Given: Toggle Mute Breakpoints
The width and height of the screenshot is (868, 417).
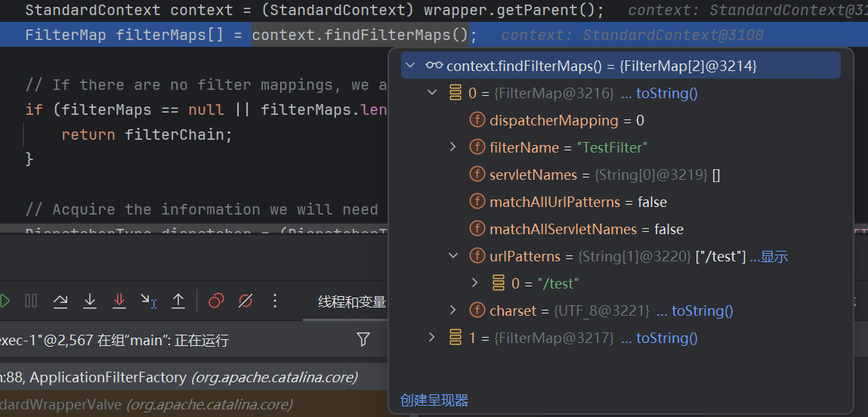Looking at the screenshot, I should pos(246,301).
